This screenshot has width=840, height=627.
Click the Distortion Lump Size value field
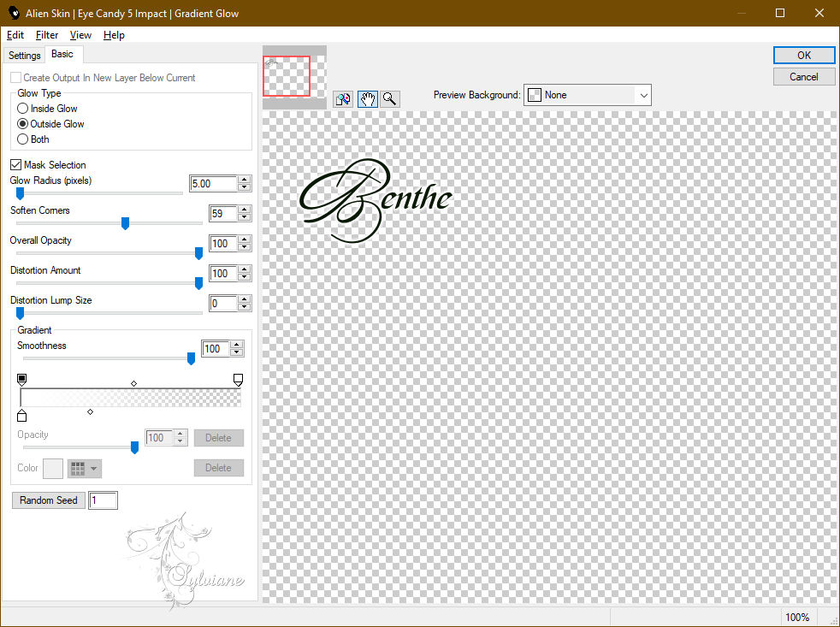(x=223, y=304)
